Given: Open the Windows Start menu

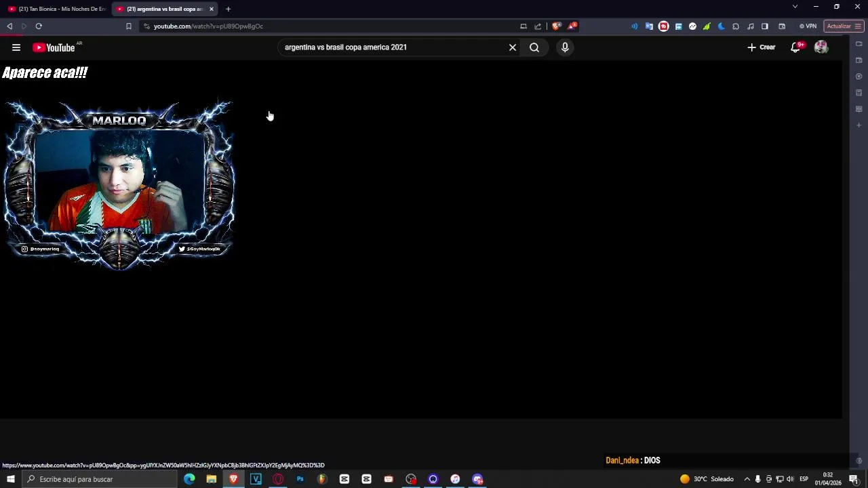Looking at the screenshot, I should 10,479.
